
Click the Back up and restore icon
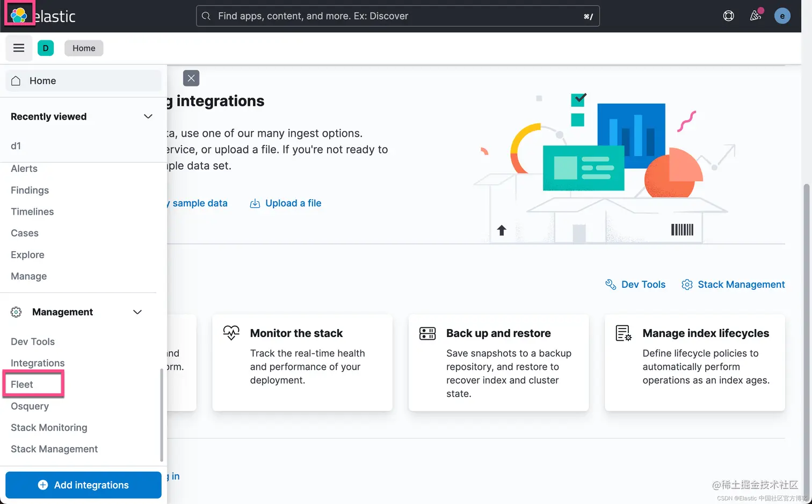(x=427, y=333)
